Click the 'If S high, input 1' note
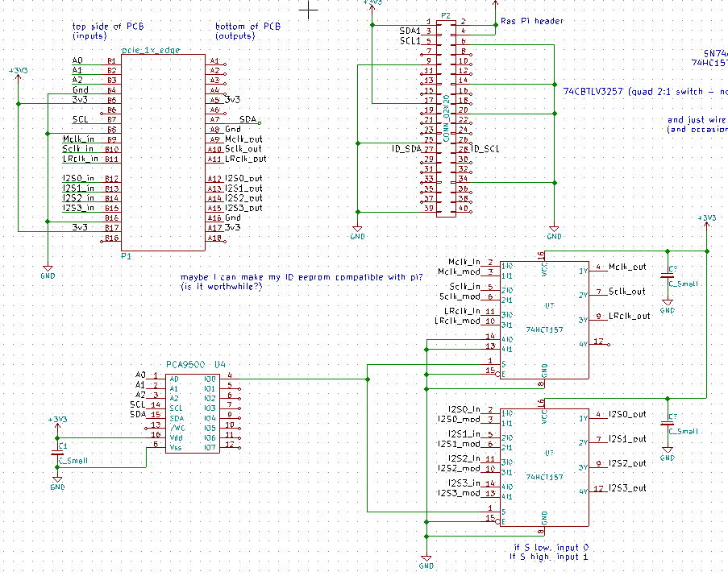Screen dimensions: 728x576 [549, 557]
